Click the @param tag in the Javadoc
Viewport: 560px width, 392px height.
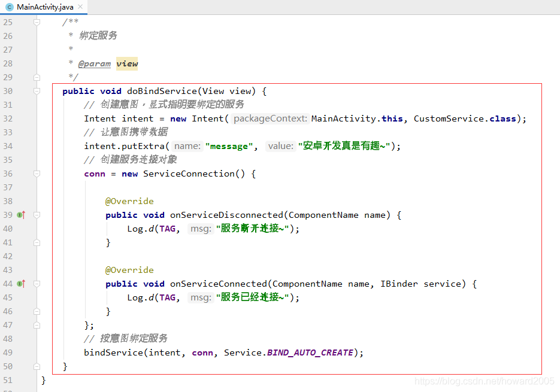(x=94, y=63)
